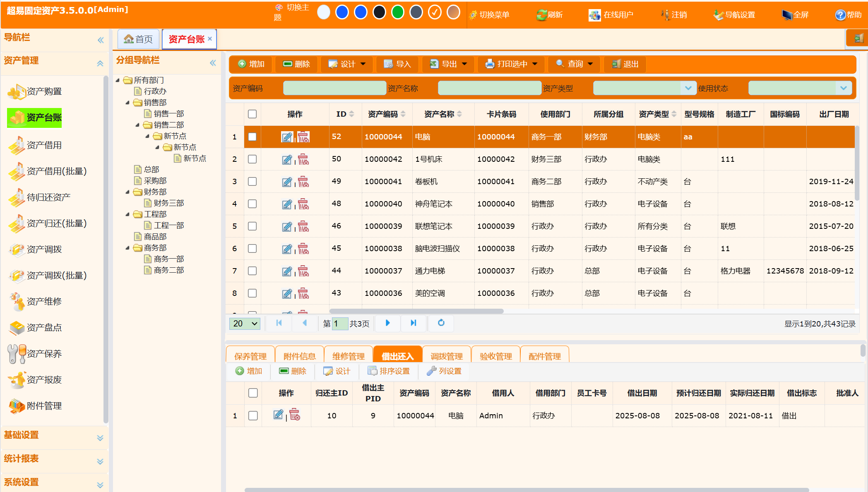
Task: Open 附件管理 sidebar item
Action: pyautogui.click(x=35, y=406)
